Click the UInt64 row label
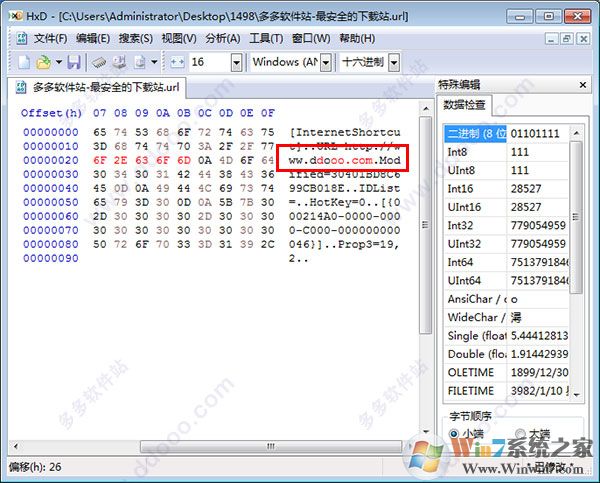 tap(464, 281)
